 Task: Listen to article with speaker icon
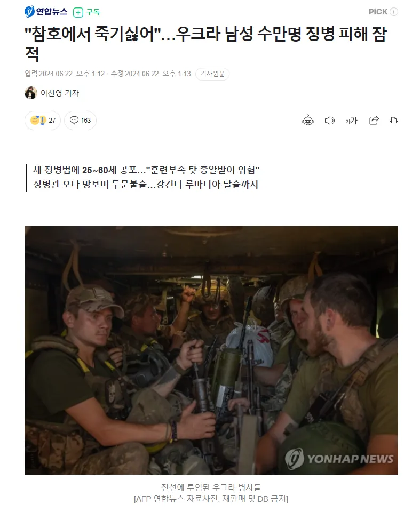coord(329,121)
